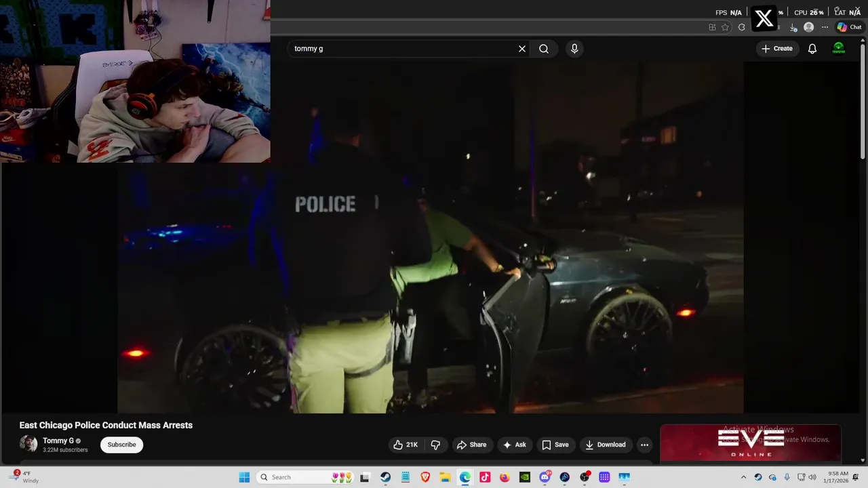Launch Brave browser from the taskbar
The width and height of the screenshot is (868, 488).
tap(425, 477)
